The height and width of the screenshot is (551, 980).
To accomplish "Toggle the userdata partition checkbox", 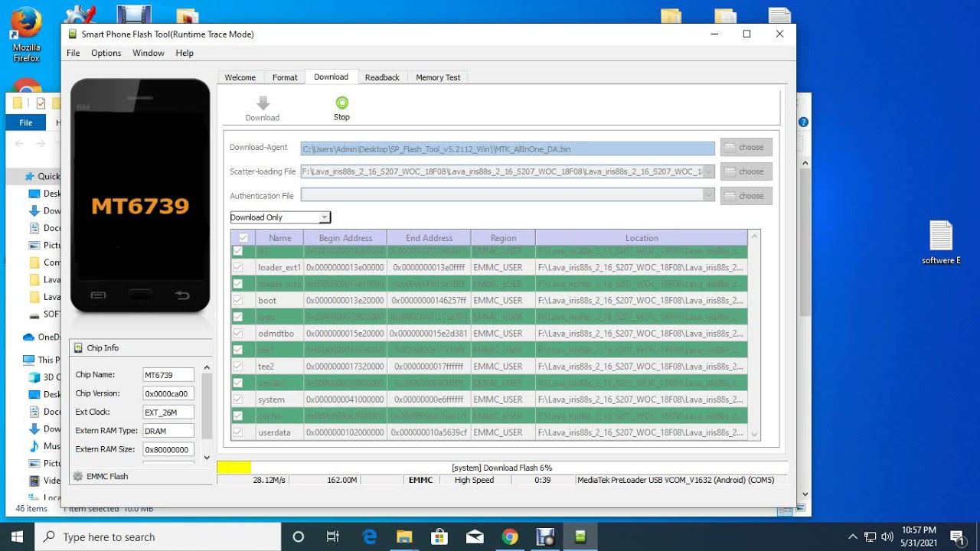I will point(238,432).
